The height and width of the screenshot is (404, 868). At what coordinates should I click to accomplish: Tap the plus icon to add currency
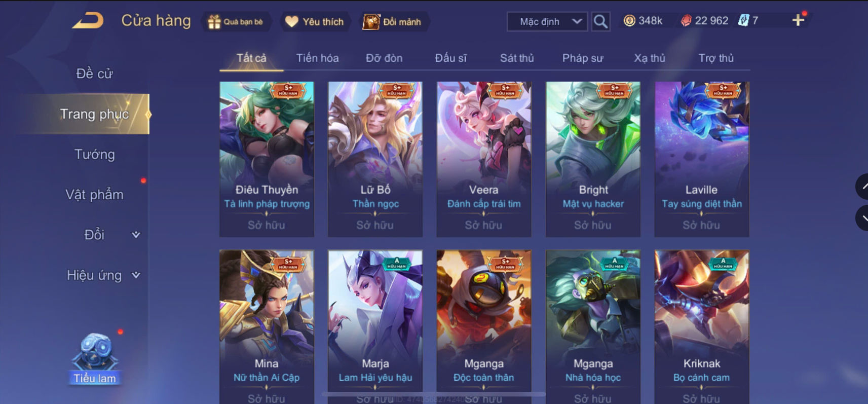[x=798, y=20]
